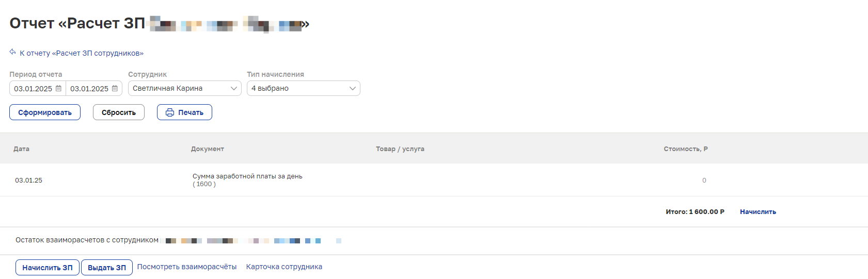
Task: Open the calendar icon for the start date
Action: click(58, 88)
